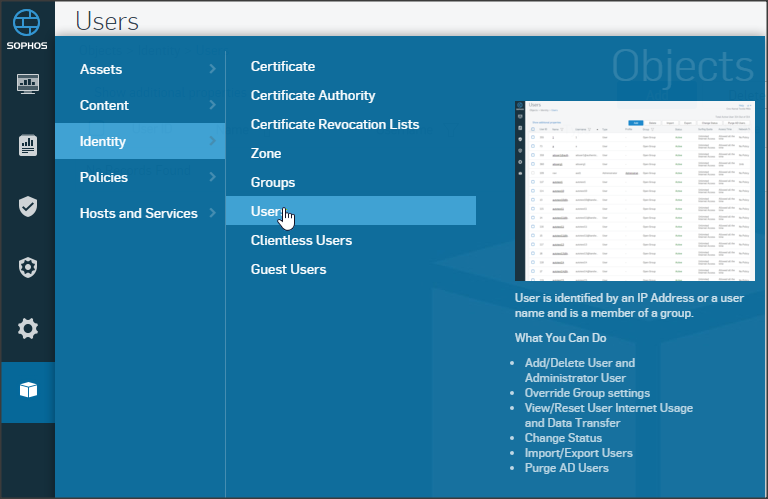Image resolution: width=768 pixels, height=499 pixels.
Task: Open the reports chart sidebar icon
Action: tap(28, 146)
